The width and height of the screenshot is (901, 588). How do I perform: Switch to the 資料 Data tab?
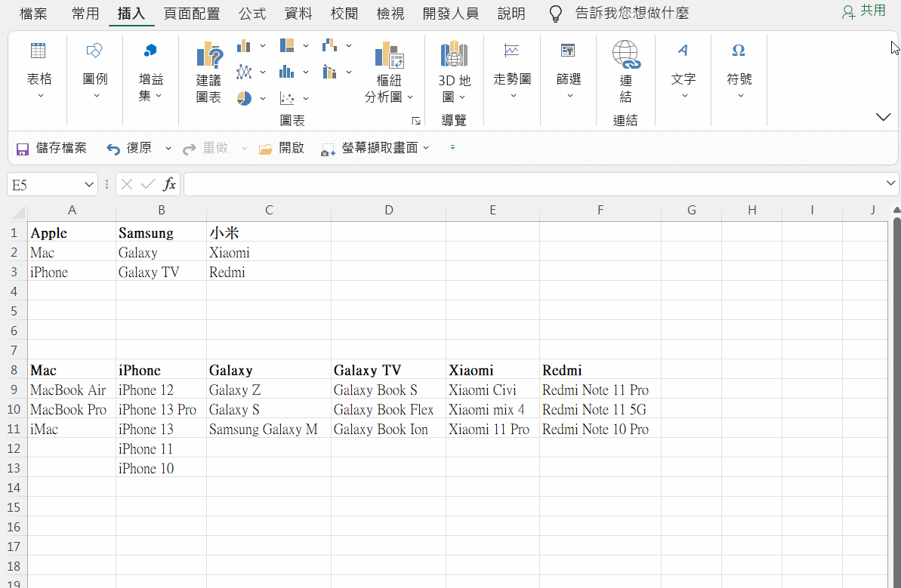(299, 13)
